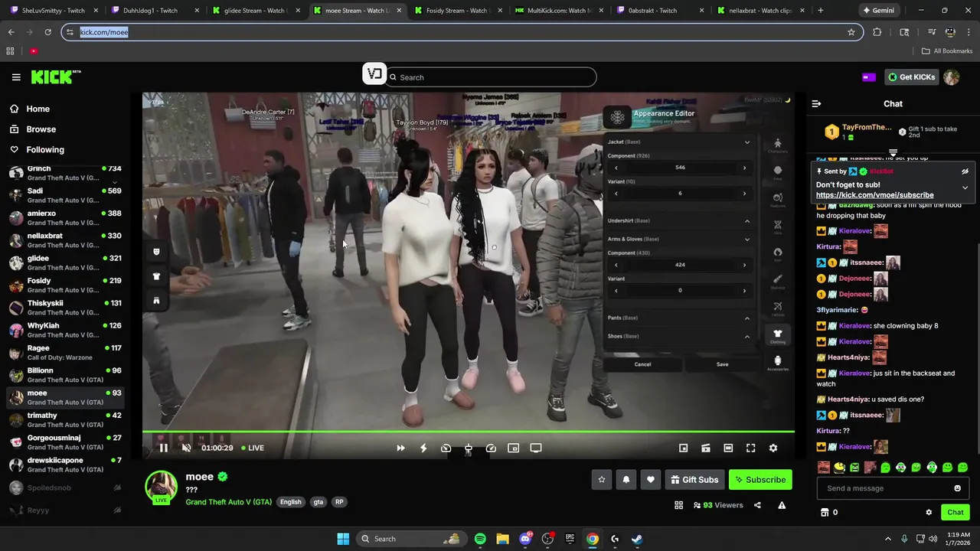Select the English tag
Viewport: 980px width, 551px height.
coord(290,502)
